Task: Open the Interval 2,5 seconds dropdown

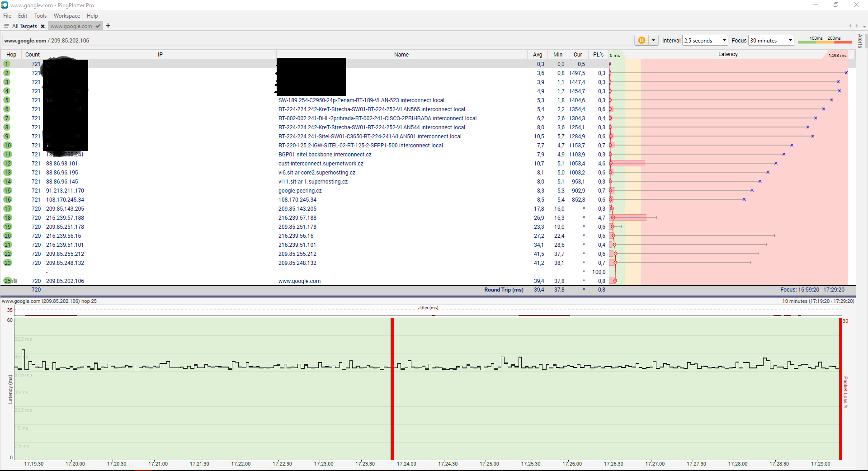Action: tap(705, 40)
